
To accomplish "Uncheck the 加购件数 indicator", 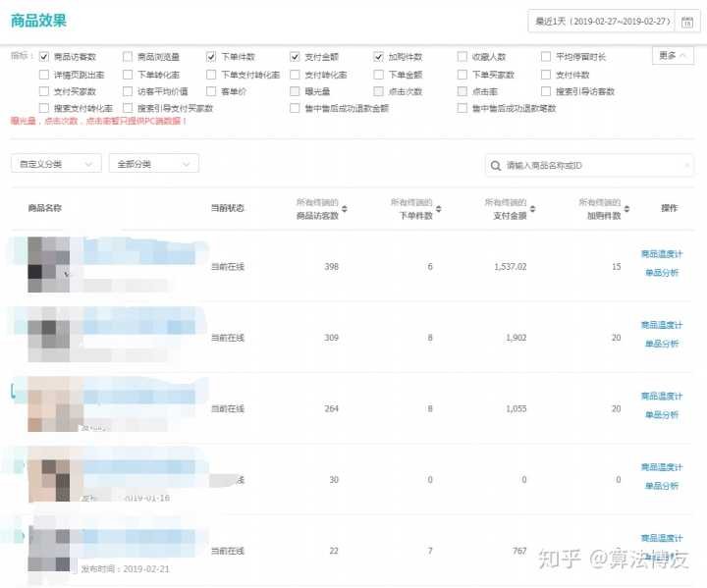I will [378, 57].
